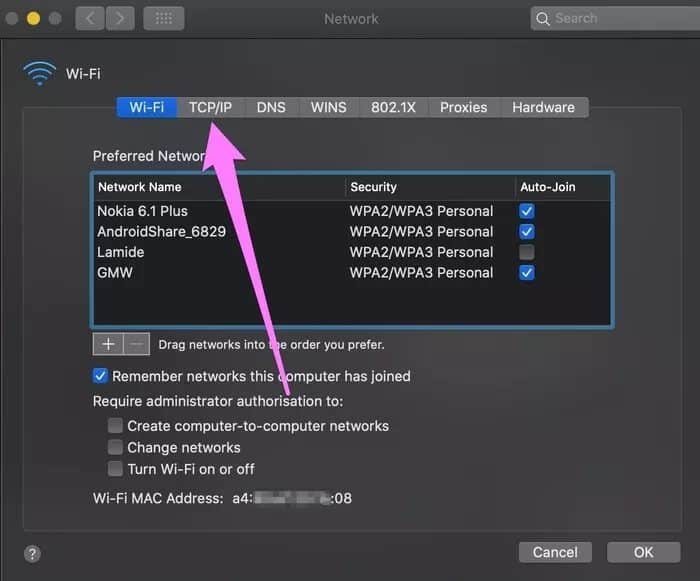
Task: Select the Proxies tab
Action: [463, 108]
